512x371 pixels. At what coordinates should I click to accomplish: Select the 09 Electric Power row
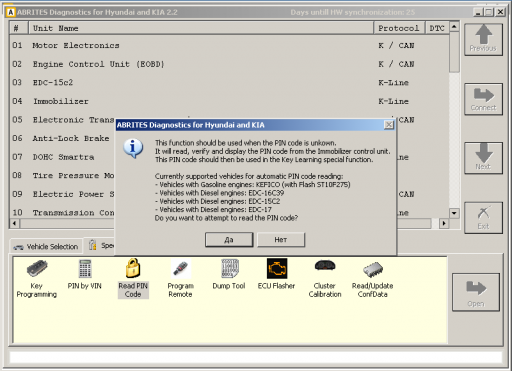(x=62, y=194)
